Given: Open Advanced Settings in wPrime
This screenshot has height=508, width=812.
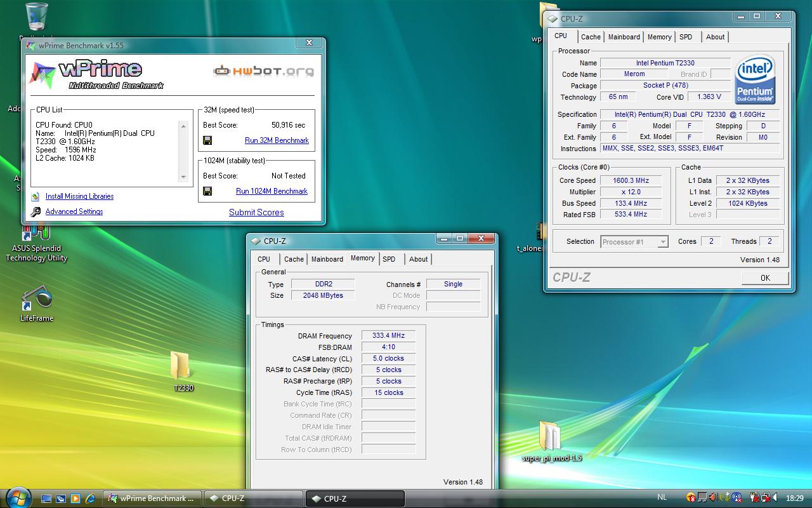Looking at the screenshot, I should click(74, 211).
